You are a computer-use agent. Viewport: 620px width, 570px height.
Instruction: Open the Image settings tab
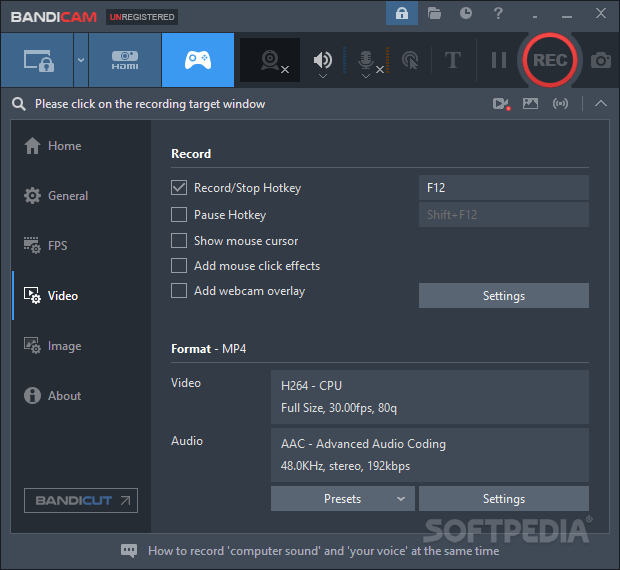(x=53, y=346)
